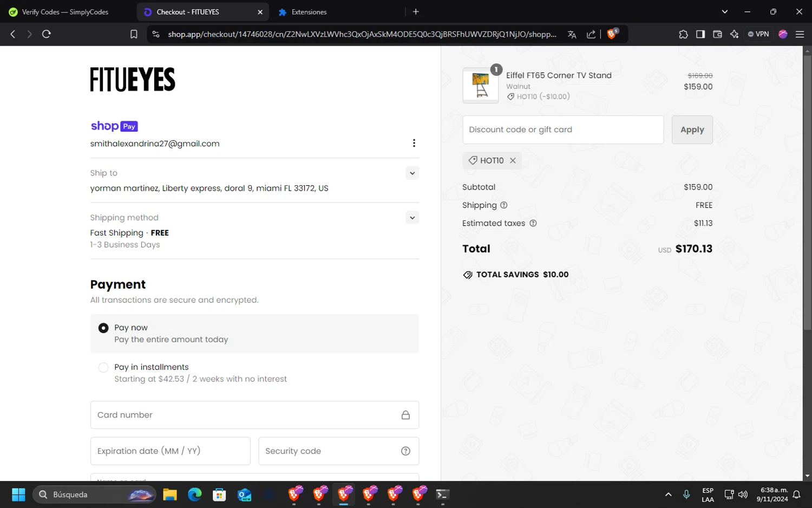Focus the Discount code or gift card field
This screenshot has width=812, height=508.
coord(563,130)
